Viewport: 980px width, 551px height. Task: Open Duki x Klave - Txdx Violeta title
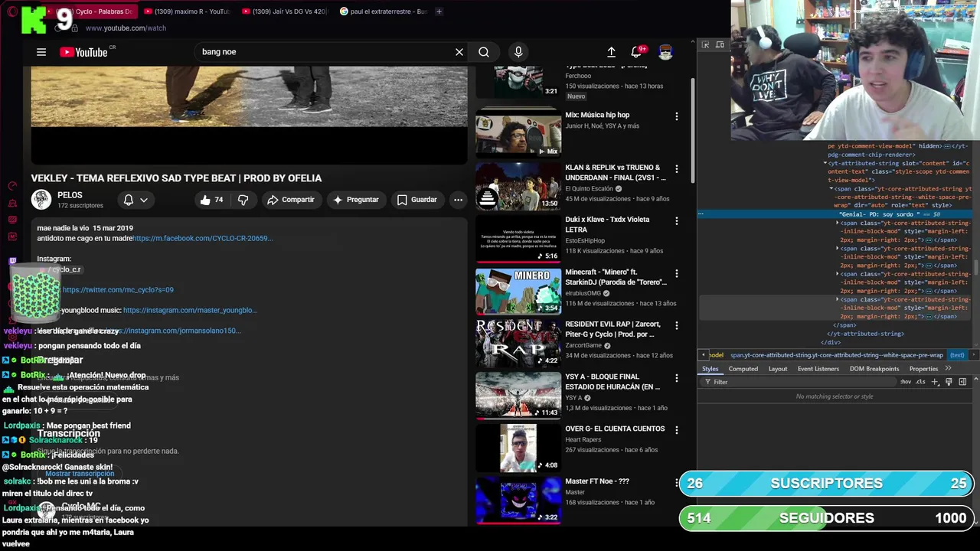tap(607, 224)
